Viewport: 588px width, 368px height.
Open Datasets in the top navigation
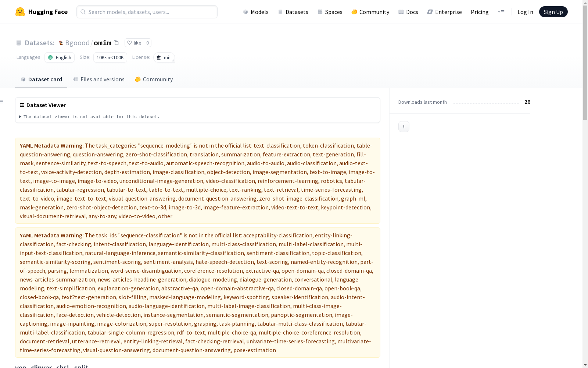tap(293, 12)
